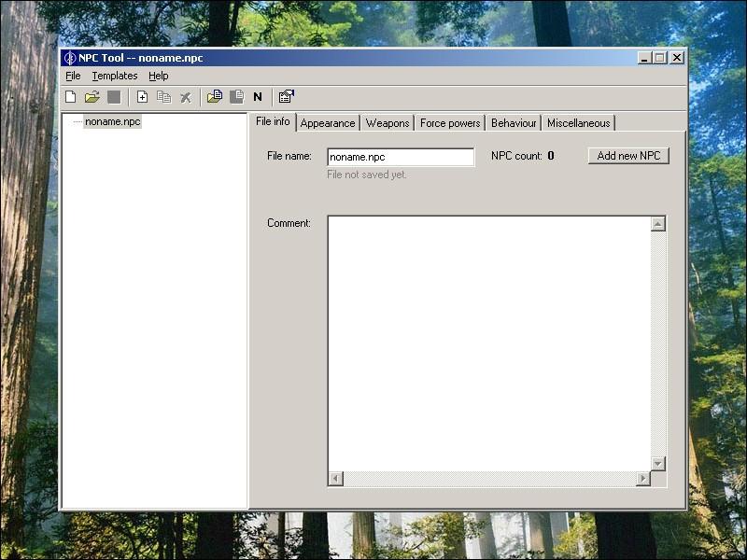747x560 pixels.
Task: Click the greyed-out Save icon
Action: coord(113,97)
